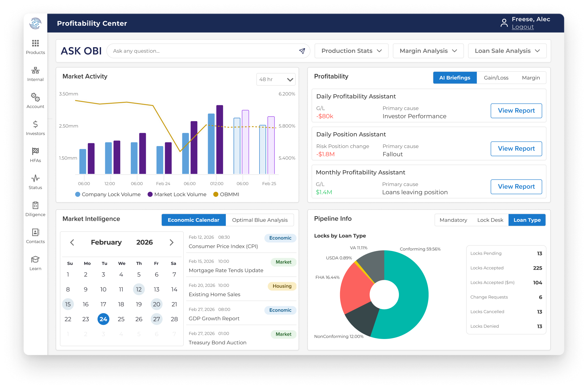Viewport: 588px width, 389px height.
Task: Send question with paper plane icon
Action: [x=302, y=51]
